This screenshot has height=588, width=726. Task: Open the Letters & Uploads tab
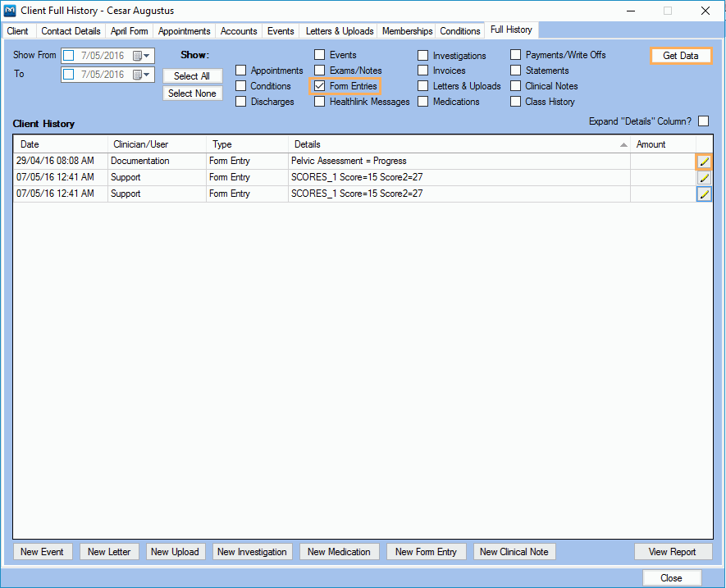click(339, 30)
